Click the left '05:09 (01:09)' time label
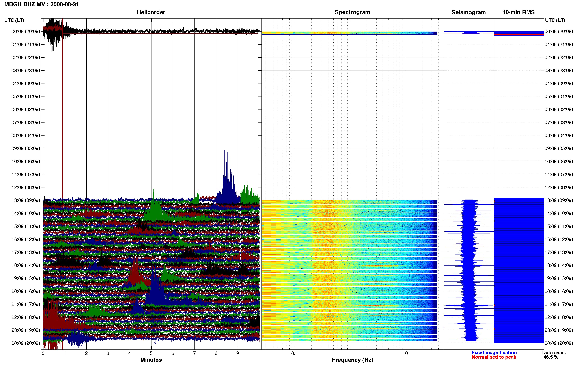 coord(26,96)
